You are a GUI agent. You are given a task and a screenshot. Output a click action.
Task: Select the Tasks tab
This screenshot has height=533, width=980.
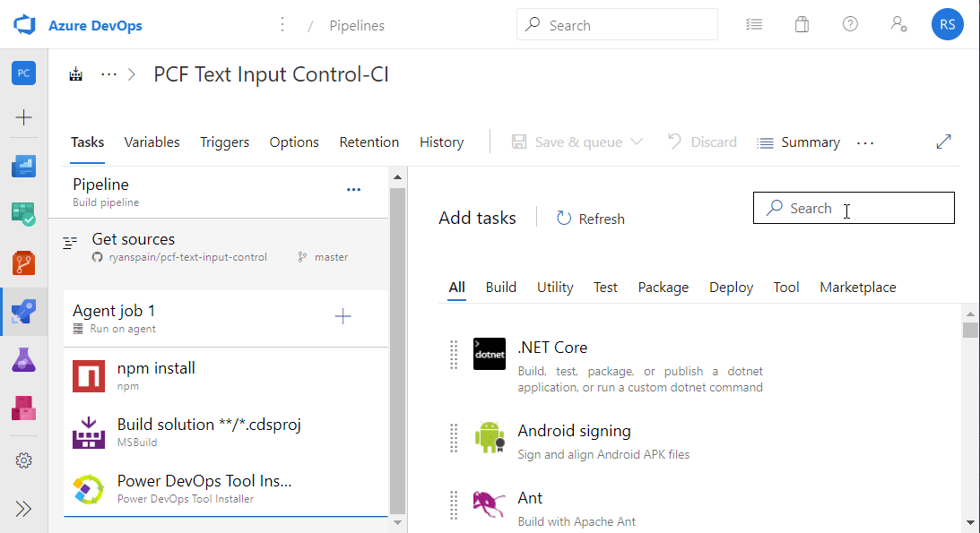tap(88, 142)
